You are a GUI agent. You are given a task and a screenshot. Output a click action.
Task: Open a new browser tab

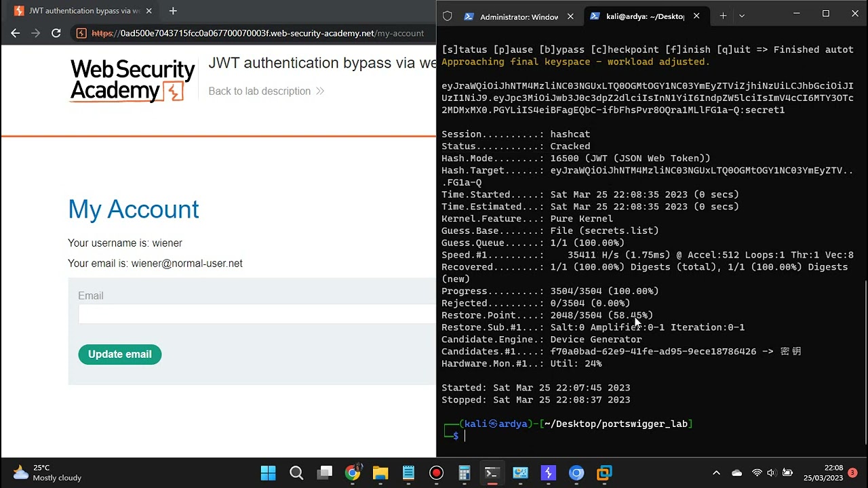click(x=173, y=11)
